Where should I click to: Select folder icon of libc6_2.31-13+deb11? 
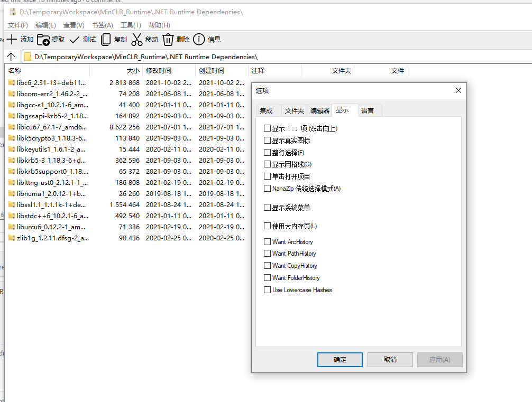tap(12, 83)
